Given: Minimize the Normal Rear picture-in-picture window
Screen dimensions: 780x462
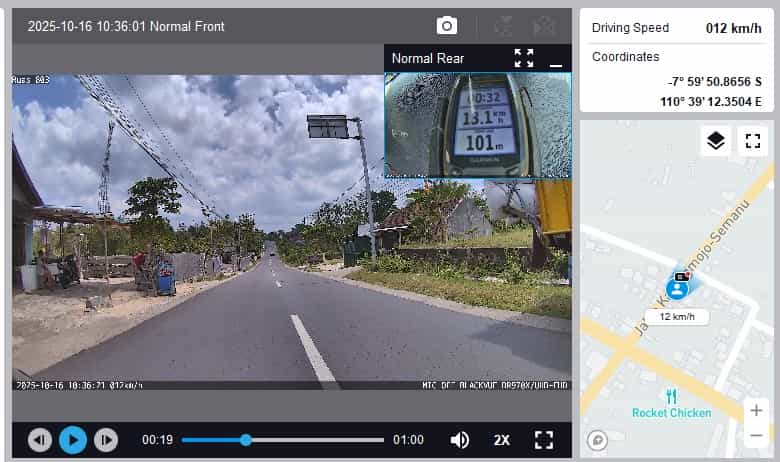Looking at the screenshot, I should tap(556, 59).
